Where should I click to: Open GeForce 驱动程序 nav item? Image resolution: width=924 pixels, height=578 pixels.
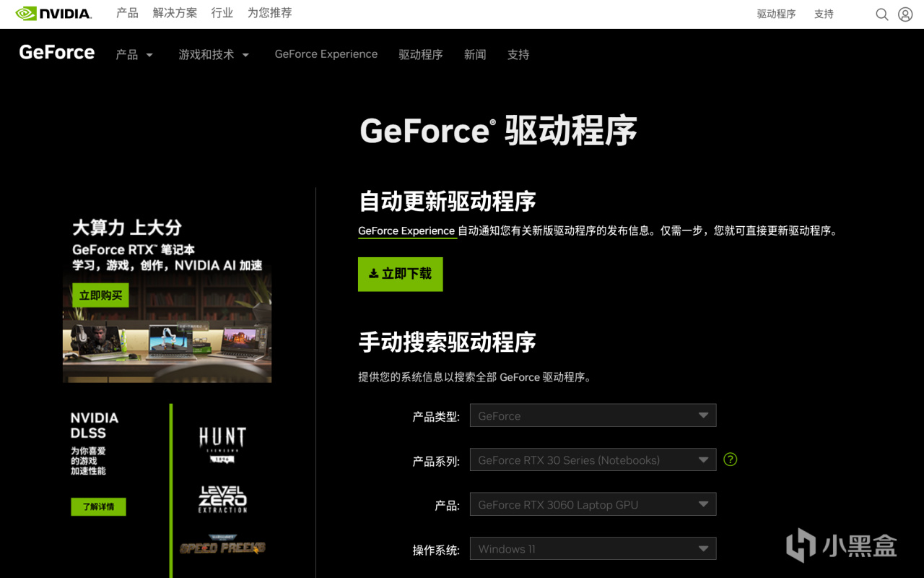tap(421, 54)
